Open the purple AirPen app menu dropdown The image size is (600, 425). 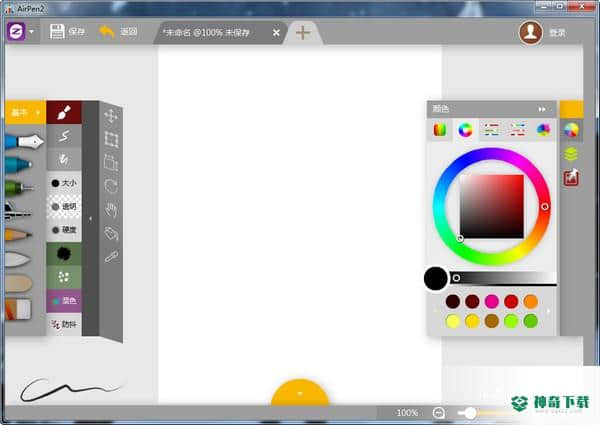tap(21, 31)
